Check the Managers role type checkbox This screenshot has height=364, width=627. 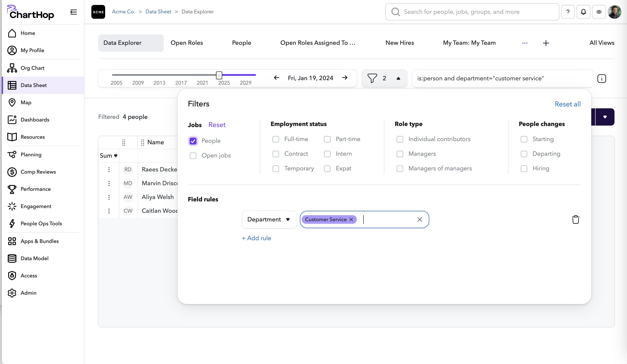400,154
